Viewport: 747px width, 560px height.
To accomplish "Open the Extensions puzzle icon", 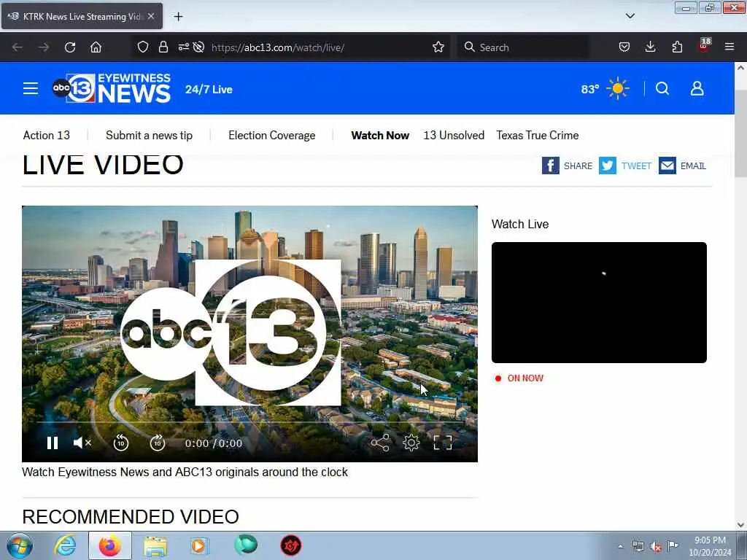I will coord(677,47).
